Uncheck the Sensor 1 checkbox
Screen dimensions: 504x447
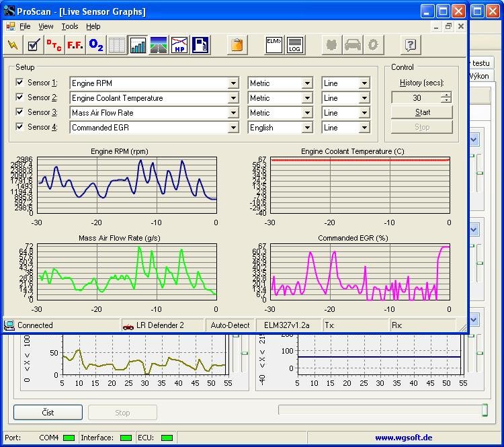click(x=19, y=83)
